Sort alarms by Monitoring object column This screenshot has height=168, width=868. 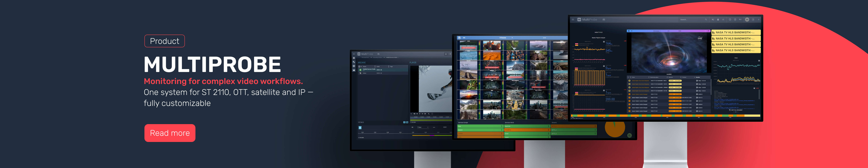(654, 77)
